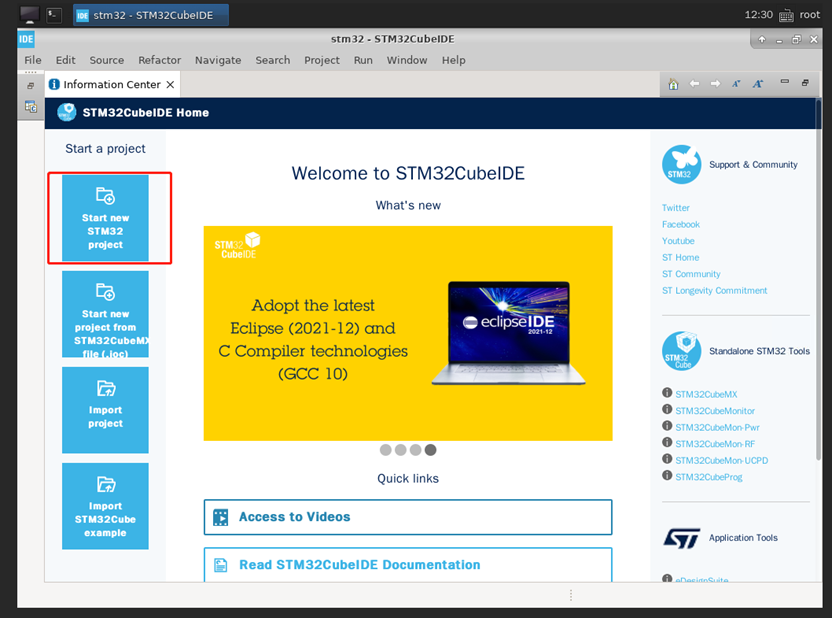This screenshot has width=832, height=618.
Task: Minimize the Information Center view panel
Action: pos(785,82)
